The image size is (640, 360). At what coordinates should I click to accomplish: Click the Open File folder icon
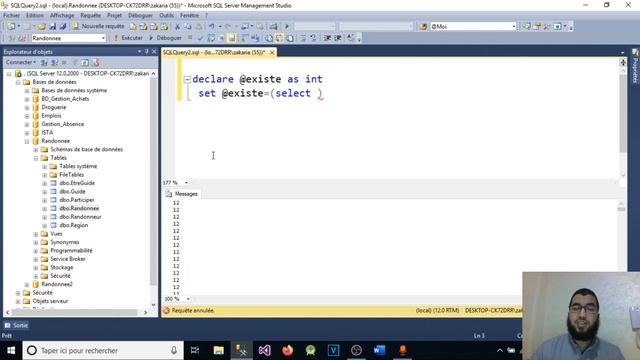pyautogui.click(x=42, y=26)
